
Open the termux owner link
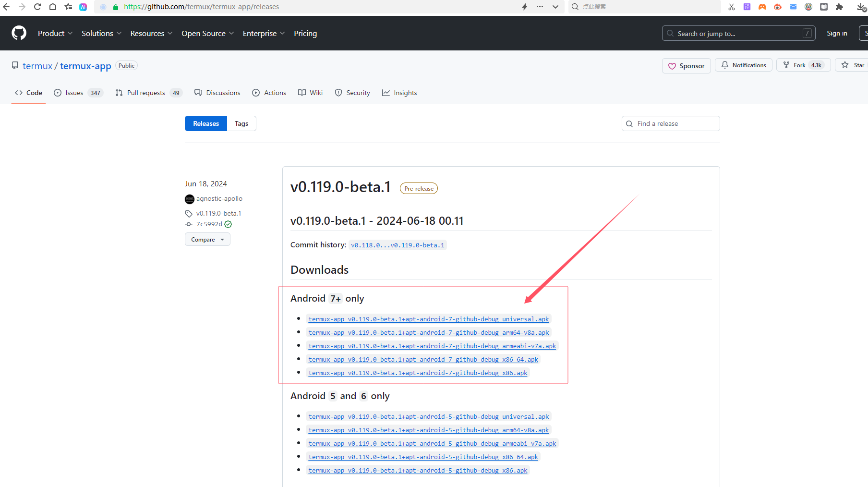tap(37, 66)
